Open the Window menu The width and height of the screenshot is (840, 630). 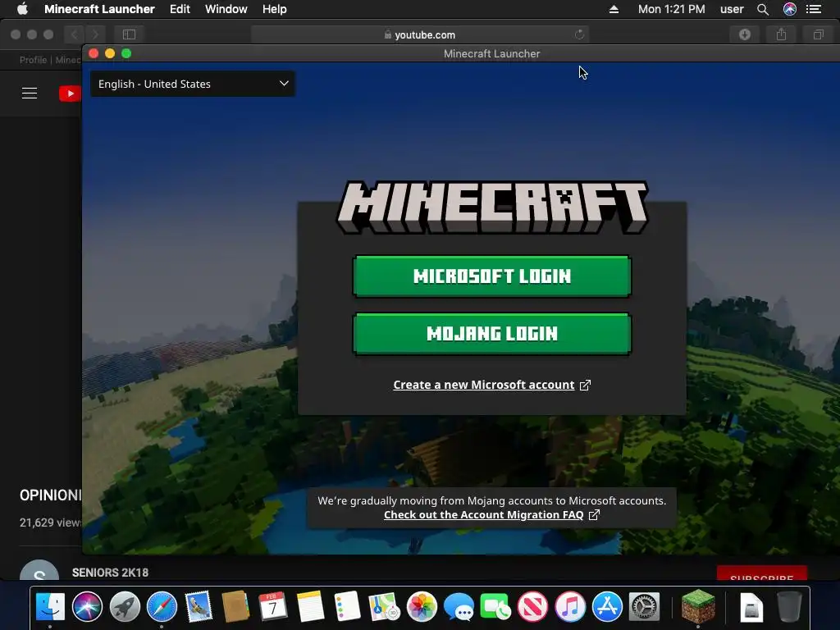pyautogui.click(x=226, y=9)
